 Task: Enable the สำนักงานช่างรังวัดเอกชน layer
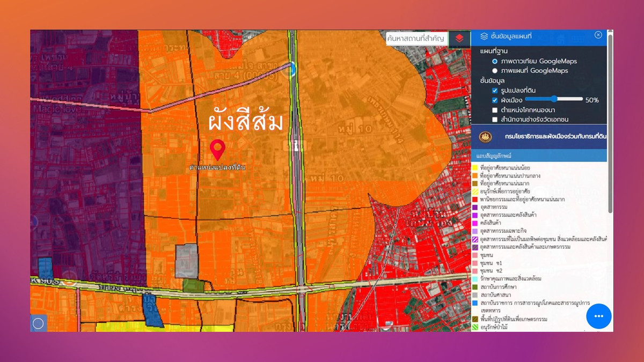click(495, 120)
